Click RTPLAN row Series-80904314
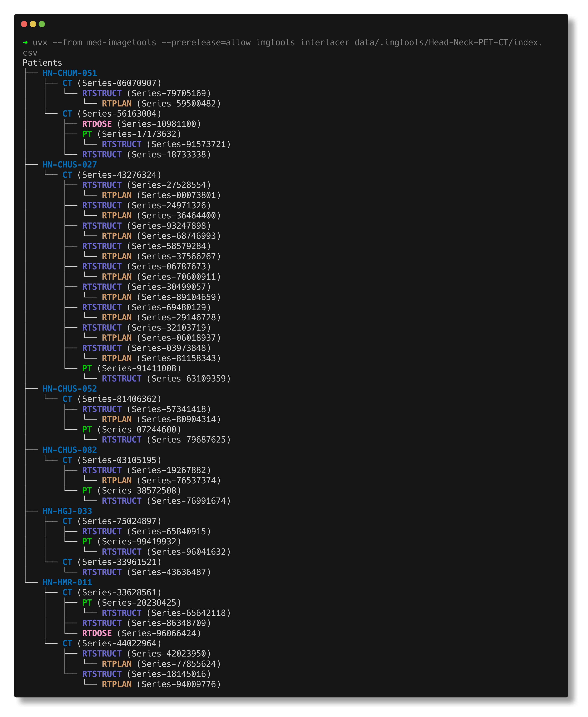588x717 pixels. (x=162, y=420)
